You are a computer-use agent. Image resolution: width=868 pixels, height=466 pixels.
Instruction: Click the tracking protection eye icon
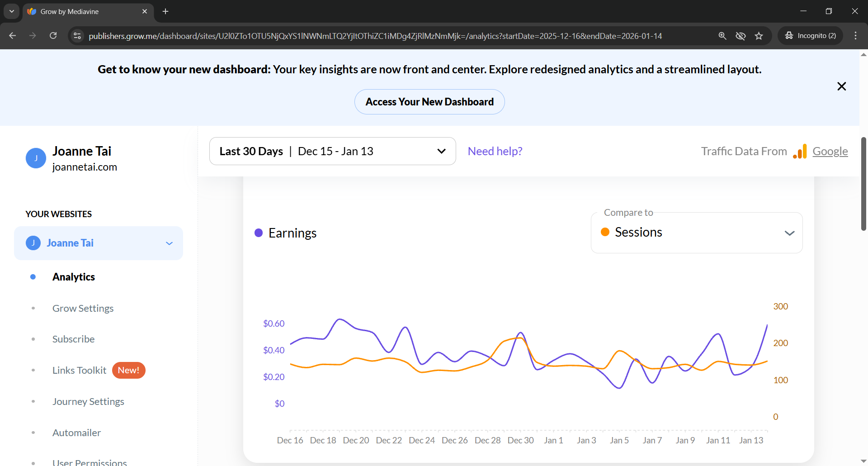[x=741, y=36]
